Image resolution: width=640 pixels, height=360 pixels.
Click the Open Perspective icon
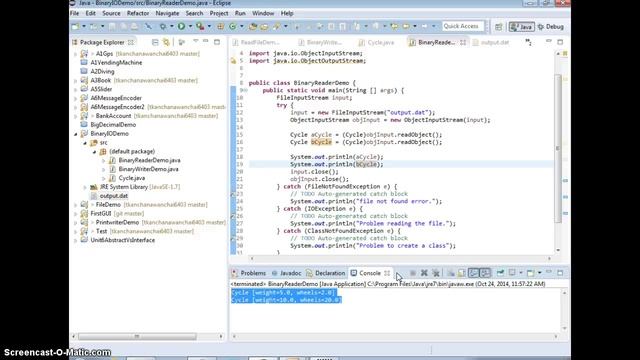[498, 27]
